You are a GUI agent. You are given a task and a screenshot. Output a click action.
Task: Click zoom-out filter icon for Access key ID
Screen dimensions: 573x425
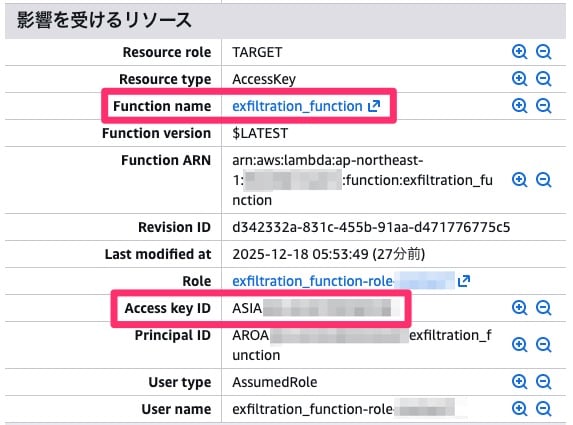[x=543, y=308]
